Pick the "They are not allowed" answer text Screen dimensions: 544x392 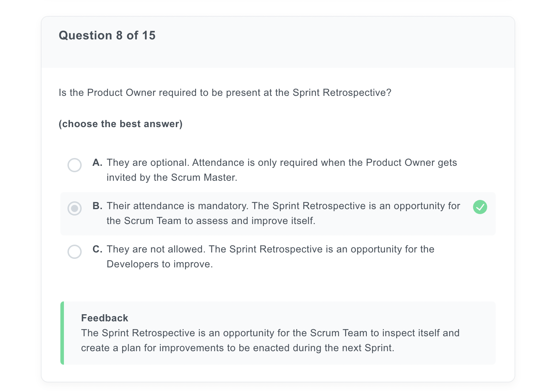pos(270,257)
